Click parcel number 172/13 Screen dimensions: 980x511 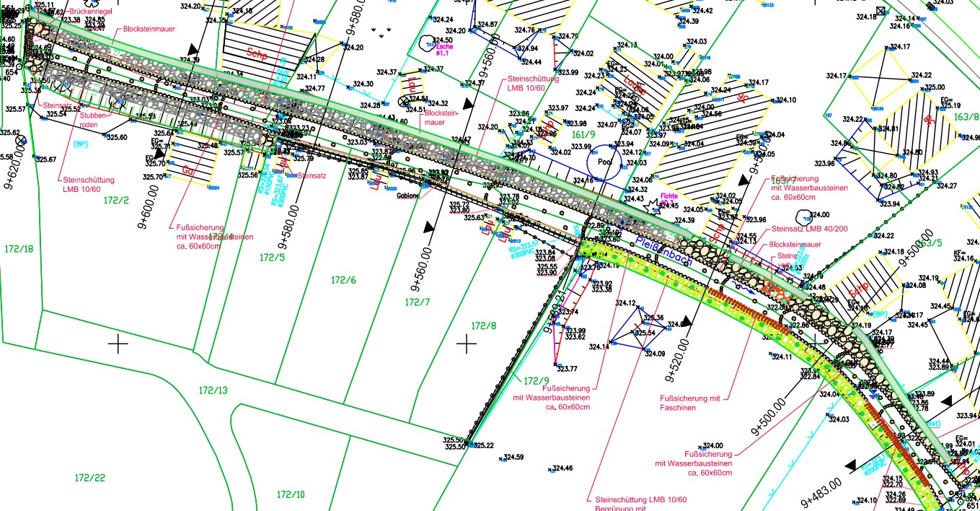(x=213, y=390)
